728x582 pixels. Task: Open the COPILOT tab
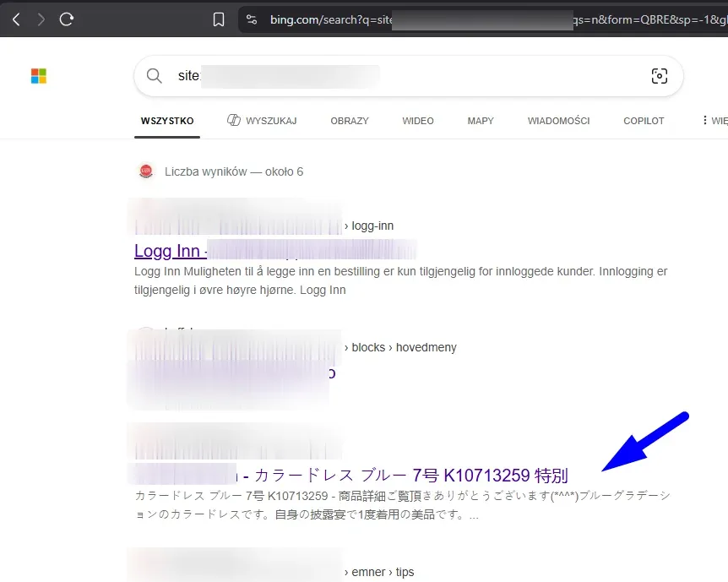click(x=644, y=121)
